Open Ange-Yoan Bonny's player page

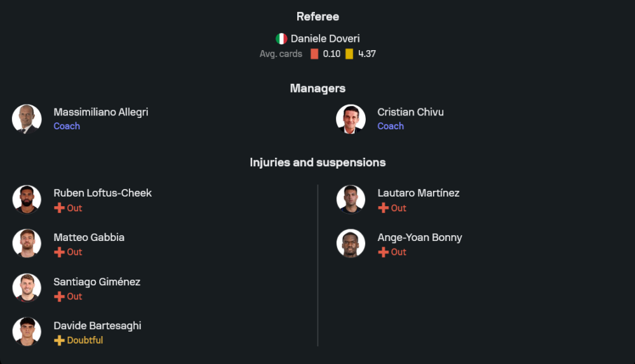pyautogui.click(x=420, y=237)
